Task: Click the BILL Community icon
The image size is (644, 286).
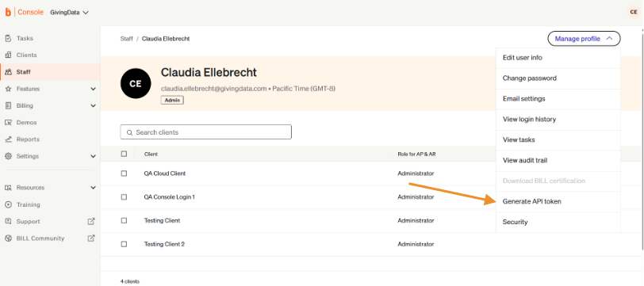Action: [8, 238]
